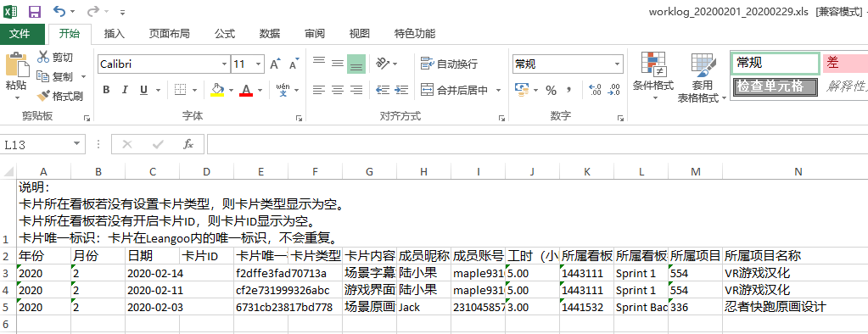Viewport: 868px width, 334px height.
Task: Toggle right text alignment
Action: [x=356, y=90]
